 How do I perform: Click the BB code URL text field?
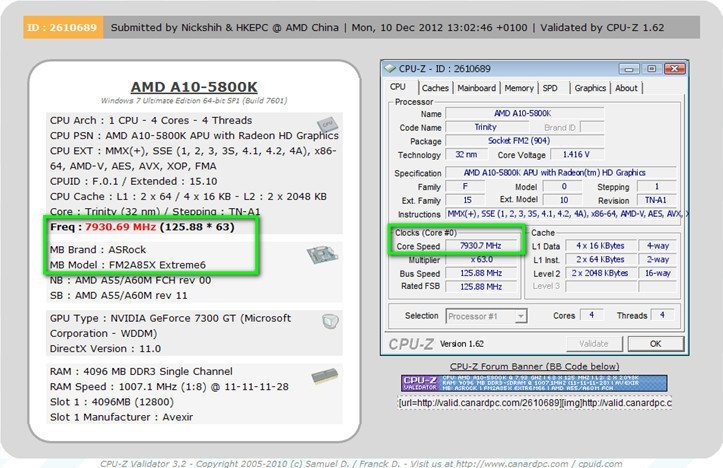click(535, 403)
